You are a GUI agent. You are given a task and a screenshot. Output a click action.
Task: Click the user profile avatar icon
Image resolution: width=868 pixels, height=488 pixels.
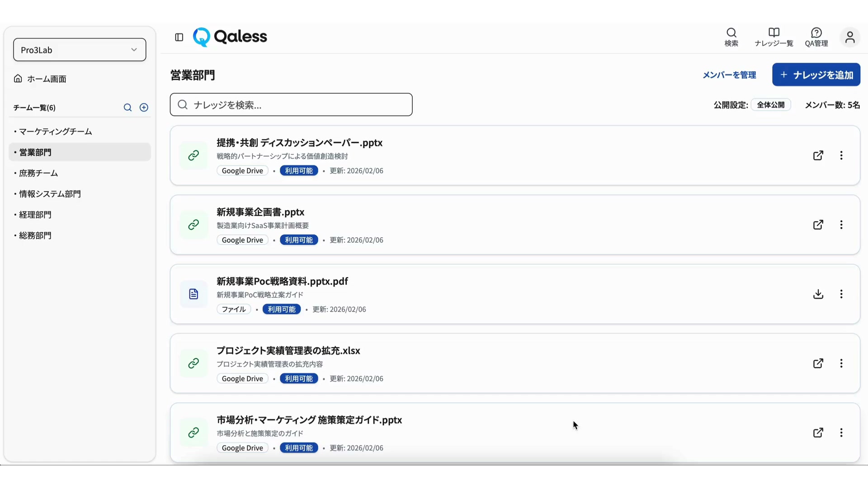coord(849,37)
